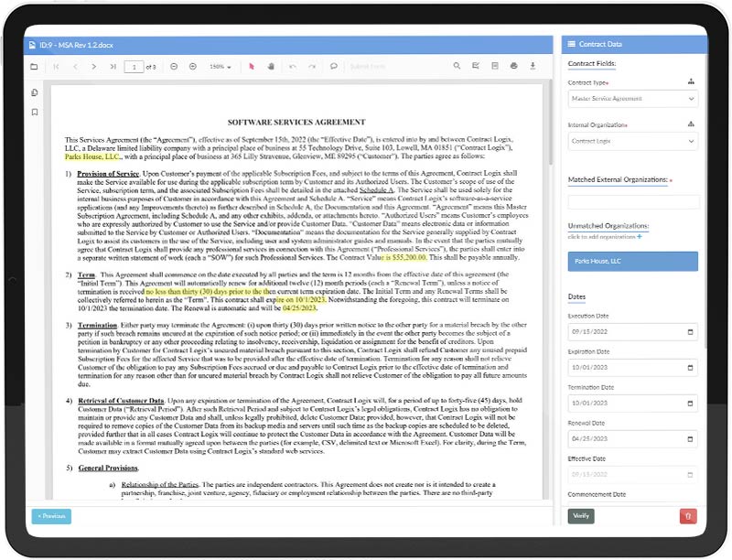Click the undo arrow icon
Viewport: 732px width, 560px height.
(x=293, y=67)
